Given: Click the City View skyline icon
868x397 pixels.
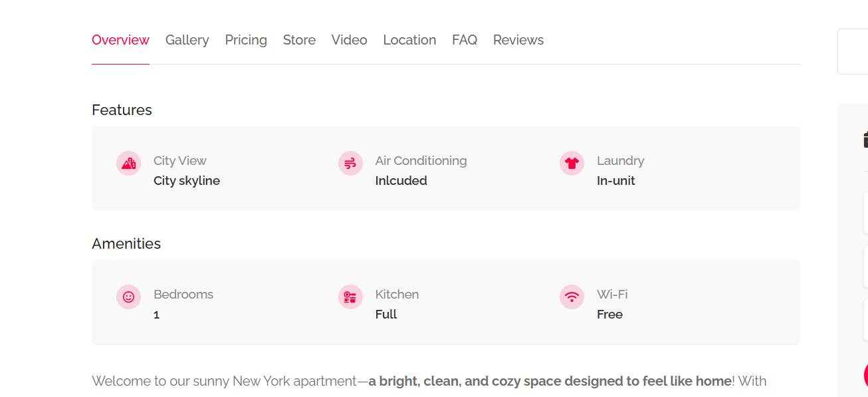Looking at the screenshot, I should tap(128, 163).
